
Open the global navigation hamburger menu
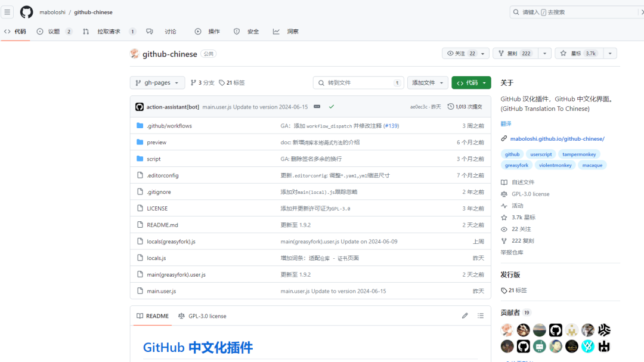tap(7, 12)
